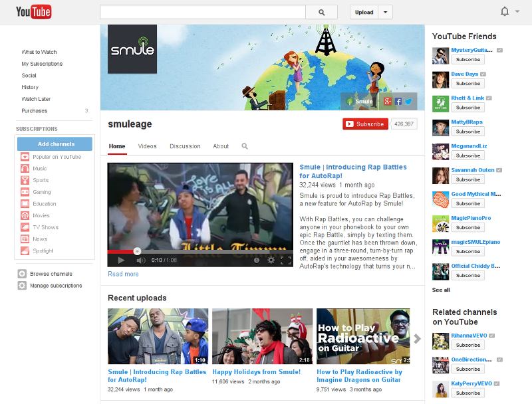Viewport: 532px width, 404px height.
Task: Open History in the sidebar
Action: click(x=30, y=87)
